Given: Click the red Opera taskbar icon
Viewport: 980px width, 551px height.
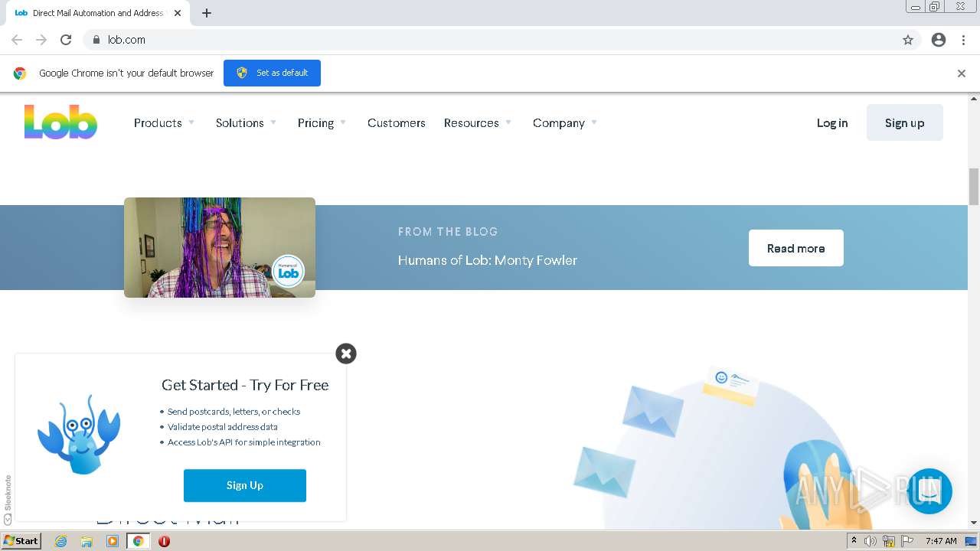Looking at the screenshot, I should click(x=164, y=541).
